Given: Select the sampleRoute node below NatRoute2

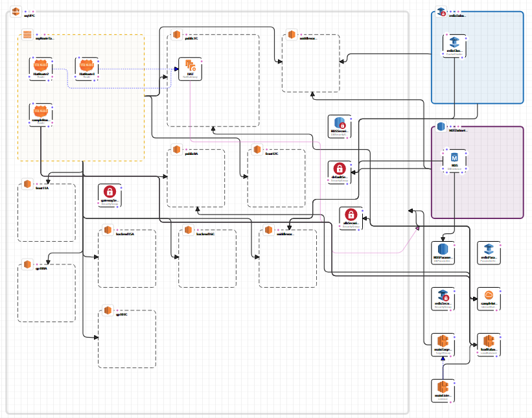Looking at the screenshot, I should tap(41, 115).
